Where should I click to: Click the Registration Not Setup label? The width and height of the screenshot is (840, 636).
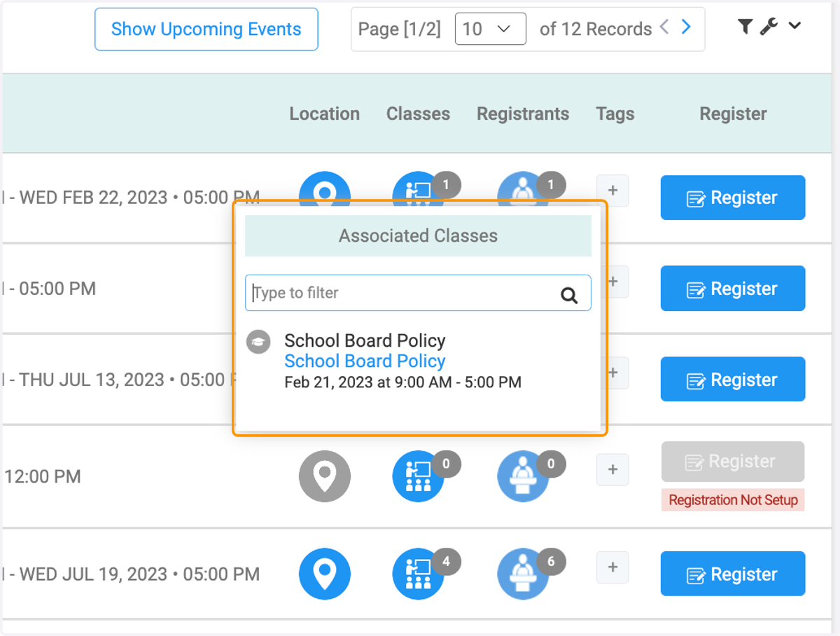point(733,500)
